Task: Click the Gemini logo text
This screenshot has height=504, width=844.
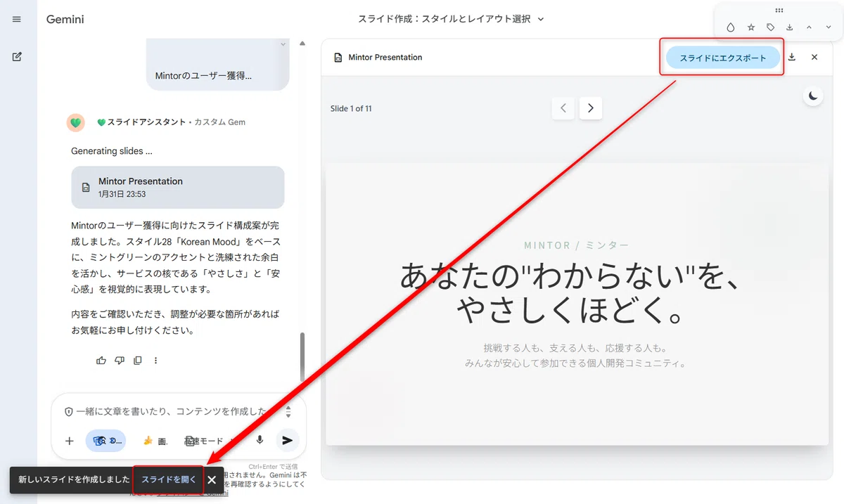Action: (65, 20)
